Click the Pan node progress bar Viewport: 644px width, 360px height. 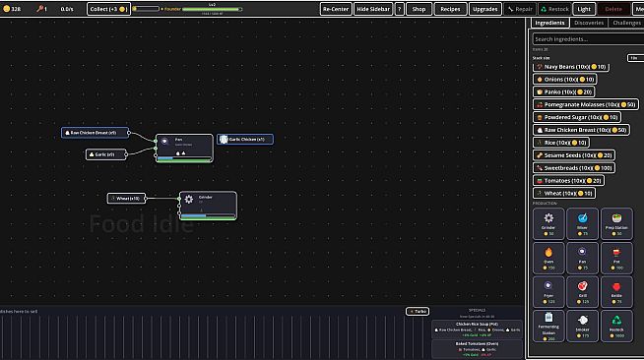coord(184,157)
